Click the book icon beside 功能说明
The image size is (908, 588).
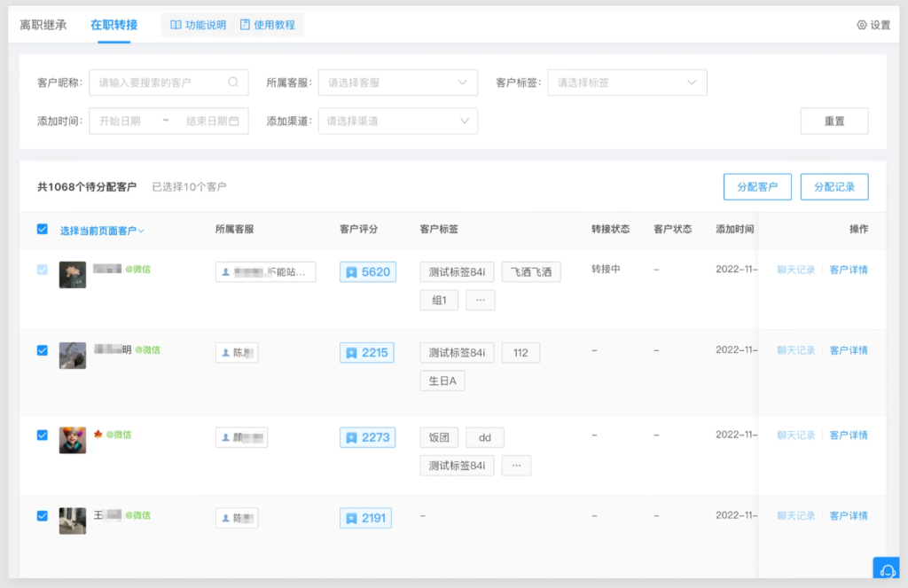tap(176, 25)
